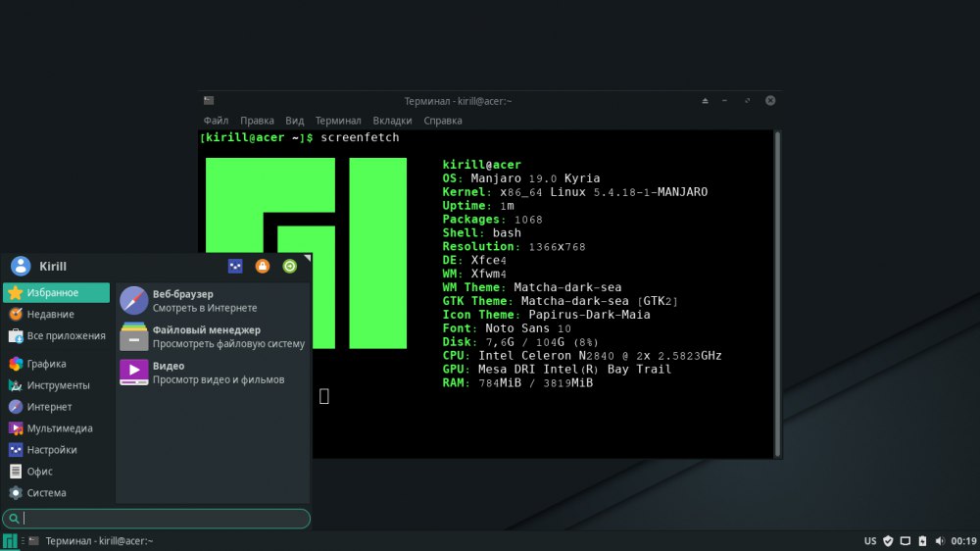
Task: Click the display tray icon
Action: tap(905, 541)
